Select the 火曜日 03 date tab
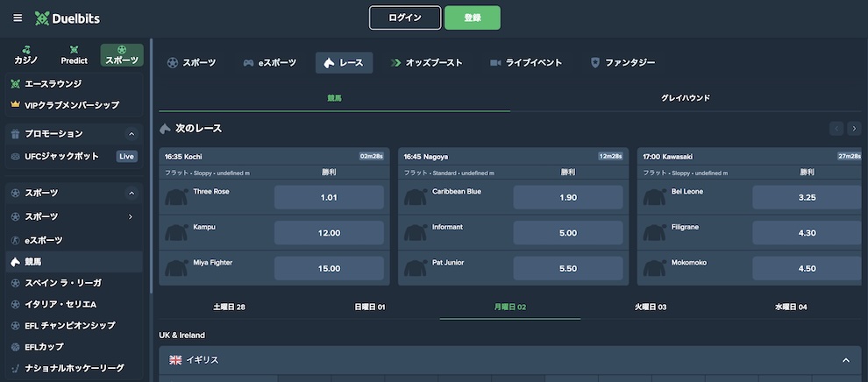The height and width of the screenshot is (382, 868). 651,307
